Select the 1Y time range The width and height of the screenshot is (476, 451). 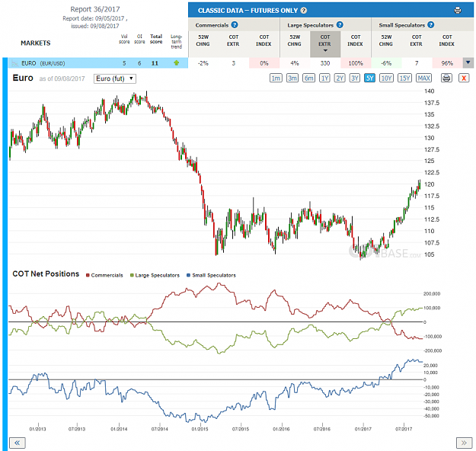324,78
